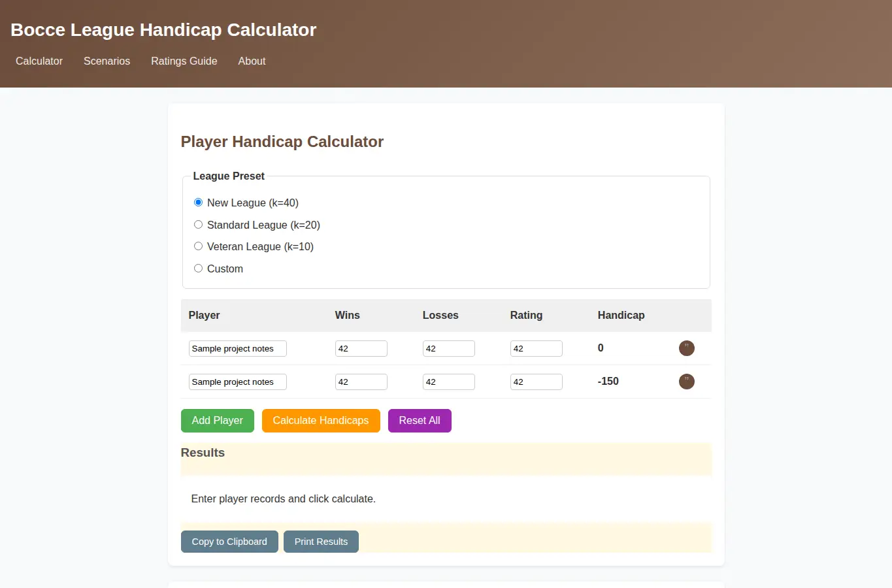This screenshot has width=892, height=588.
Task: Remove the player row with handicap 0
Action: tap(686, 348)
